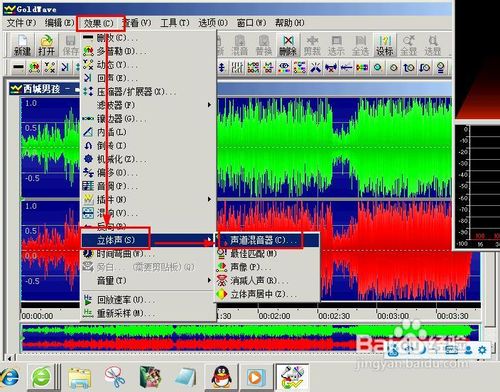Expand the 插件(N) submenu
Screen dimensions: 500x392
point(148,199)
